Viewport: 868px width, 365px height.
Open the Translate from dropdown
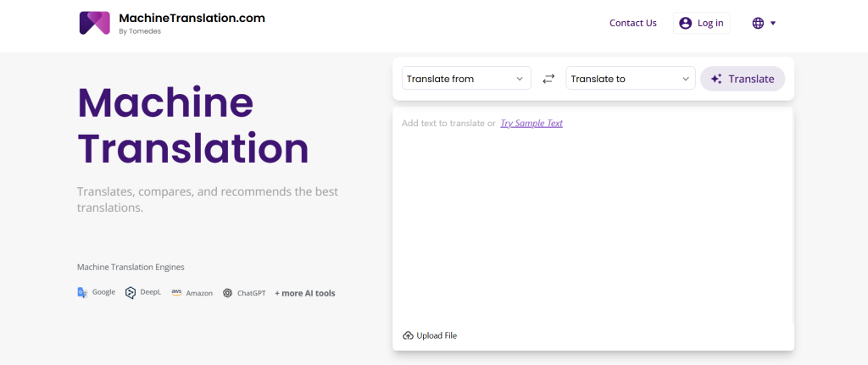point(466,79)
